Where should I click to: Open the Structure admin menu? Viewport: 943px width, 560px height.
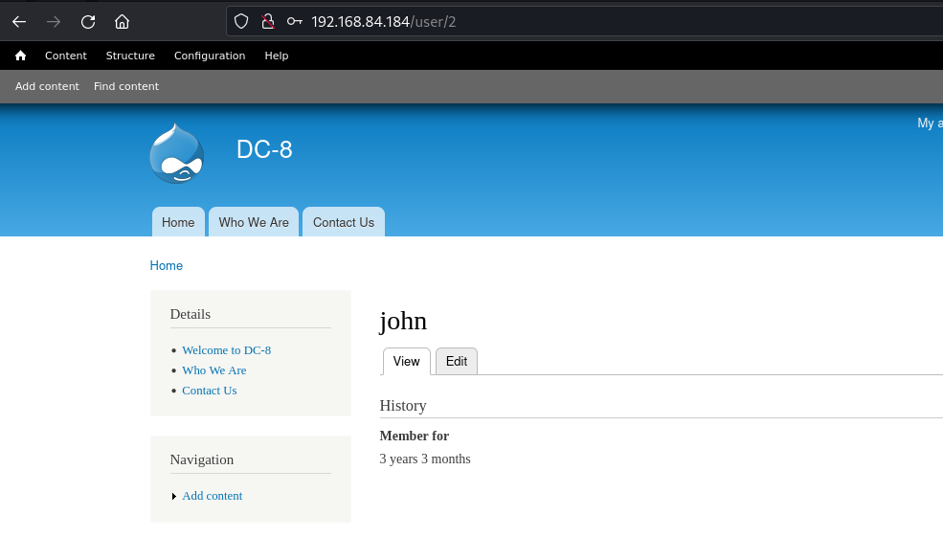[130, 56]
